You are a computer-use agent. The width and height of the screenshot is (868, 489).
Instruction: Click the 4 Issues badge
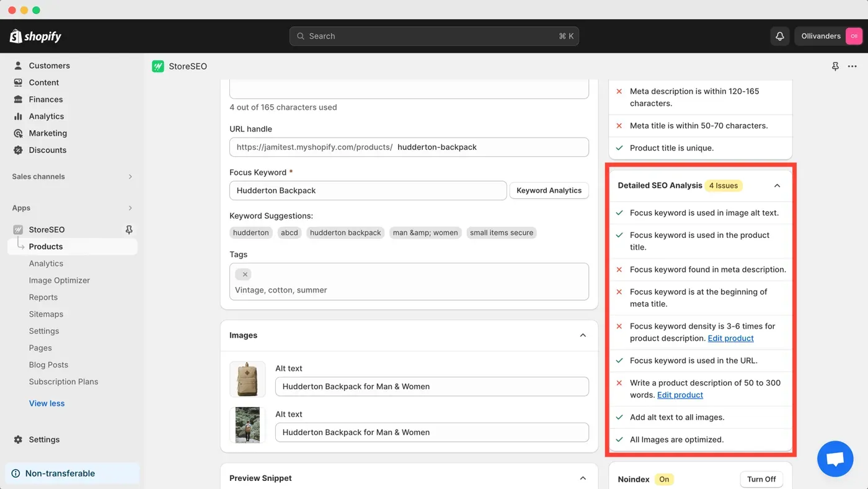pos(724,185)
